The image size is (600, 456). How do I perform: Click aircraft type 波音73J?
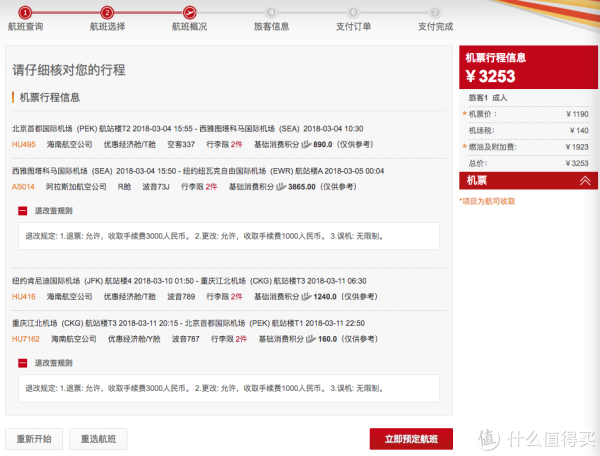tap(156, 187)
